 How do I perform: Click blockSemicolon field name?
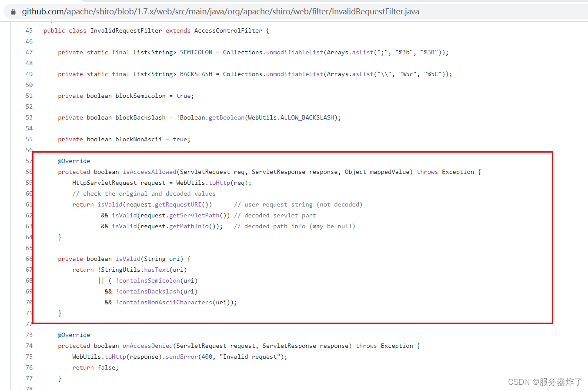point(140,96)
